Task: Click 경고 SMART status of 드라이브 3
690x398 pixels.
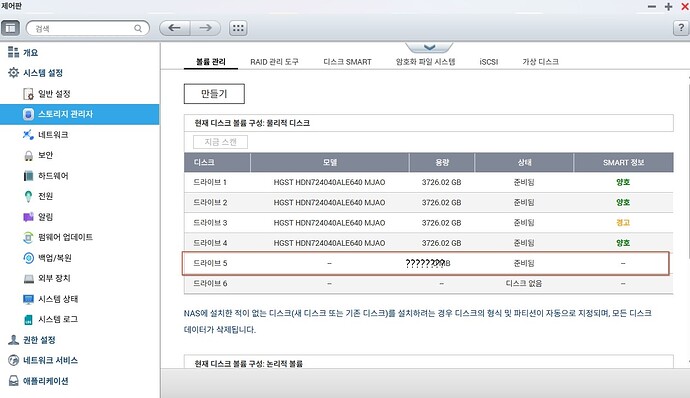Action: (623, 223)
